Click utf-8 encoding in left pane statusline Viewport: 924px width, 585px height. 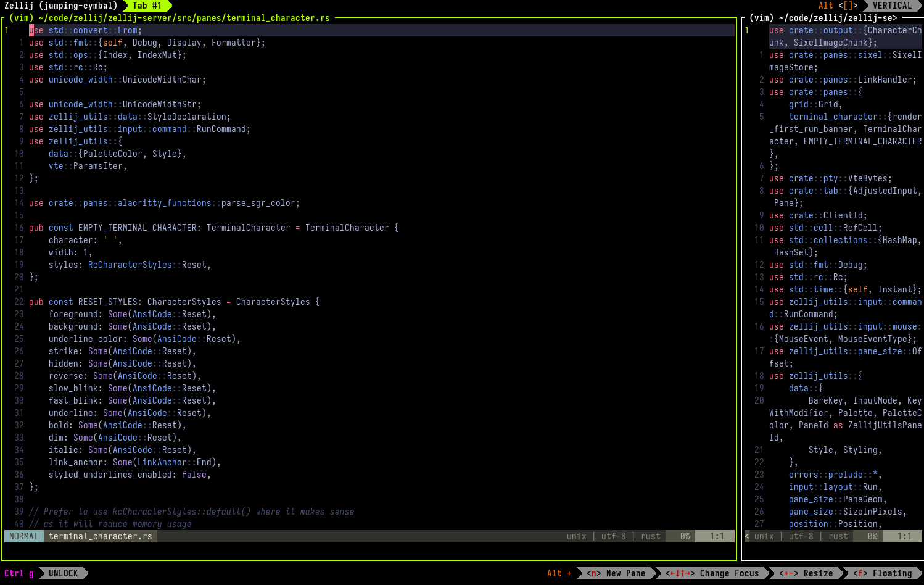pos(614,536)
